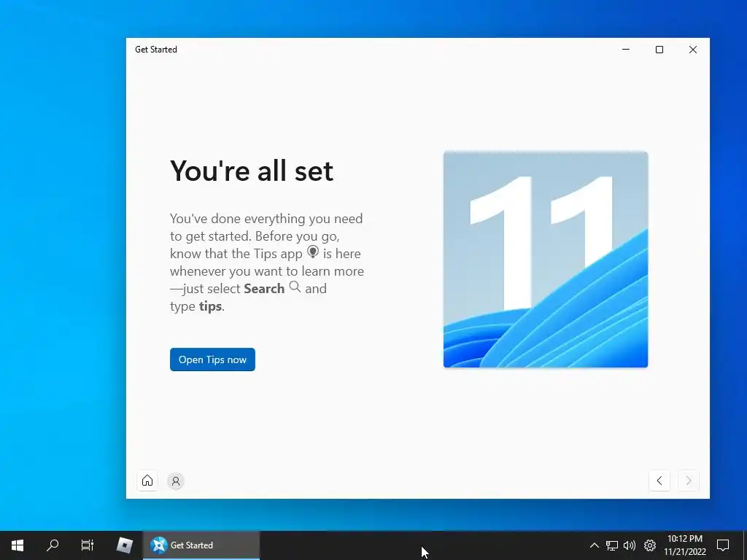Click the bold word "tips" in the paragraph
This screenshot has height=560, width=747.
pos(210,306)
